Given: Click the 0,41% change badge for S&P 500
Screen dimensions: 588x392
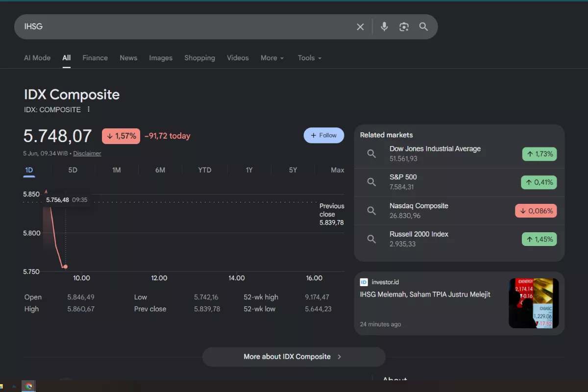Looking at the screenshot, I should tap(539, 182).
